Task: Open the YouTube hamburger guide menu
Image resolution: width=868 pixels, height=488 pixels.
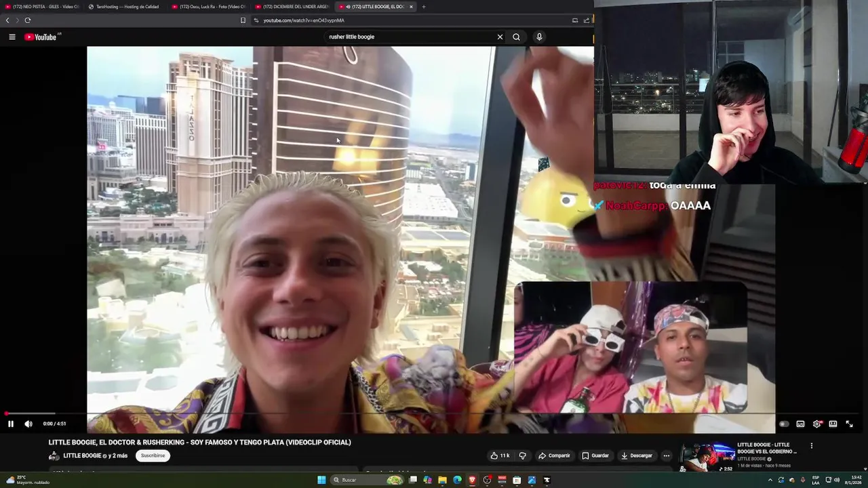Action: (x=12, y=37)
